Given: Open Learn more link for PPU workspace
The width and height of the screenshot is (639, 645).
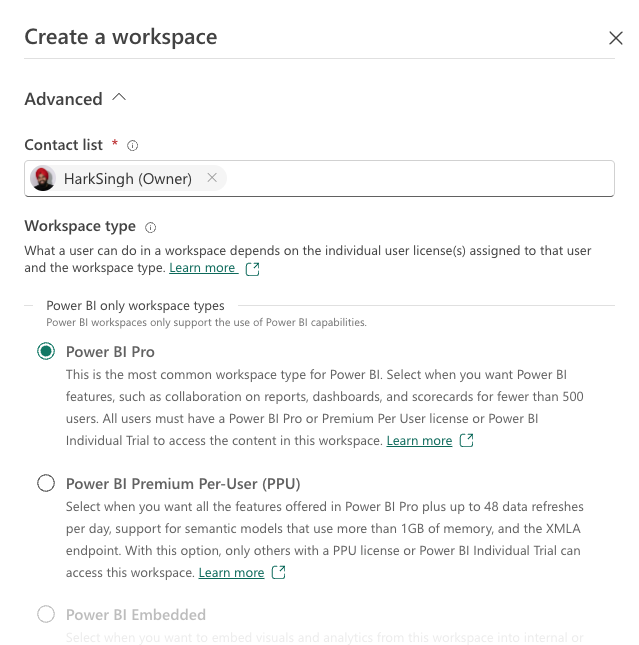Looking at the screenshot, I should tap(231, 573).
